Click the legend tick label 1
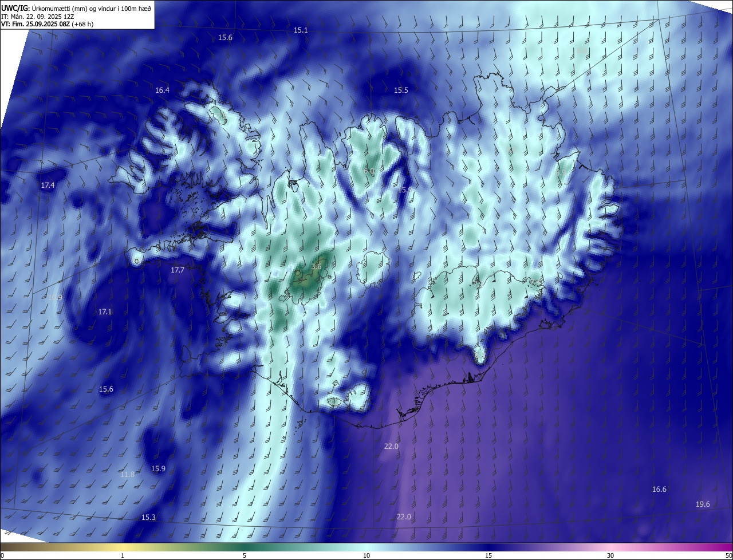The height and width of the screenshot is (560, 733). (x=123, y=555)
